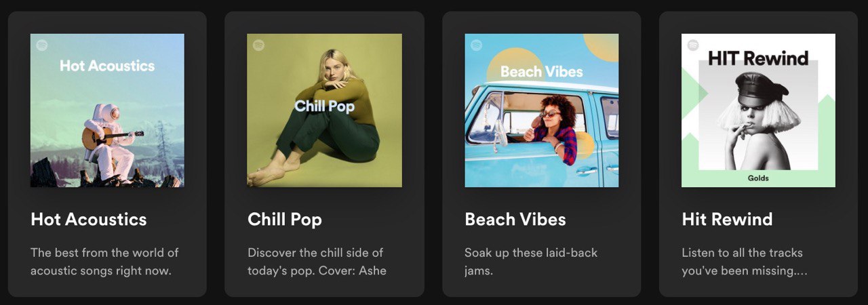
Task: Open the Chill Pop cover art
Action: point(324,110)
